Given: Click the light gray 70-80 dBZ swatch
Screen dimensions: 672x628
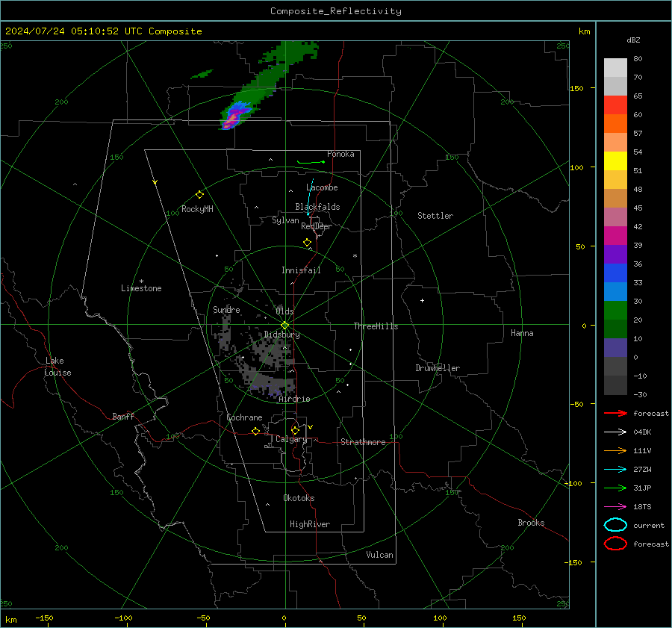Looking at the screenshot, I should point(615,68).
